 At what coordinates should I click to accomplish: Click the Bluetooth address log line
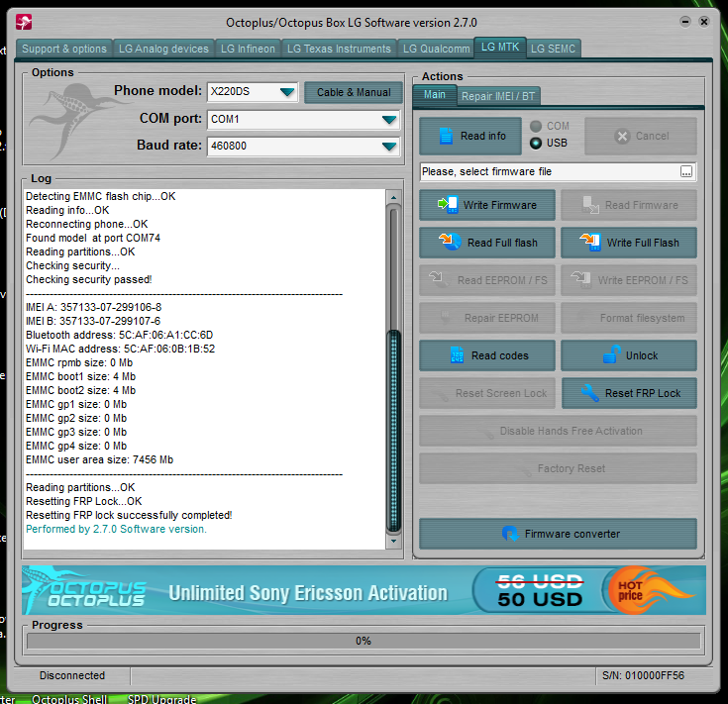119,335
